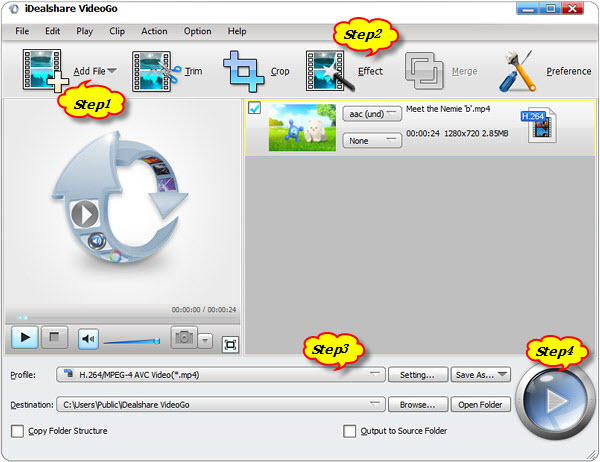Open the Play menu
This screenshot has height=462, width=600.
(x=85, y=31)
